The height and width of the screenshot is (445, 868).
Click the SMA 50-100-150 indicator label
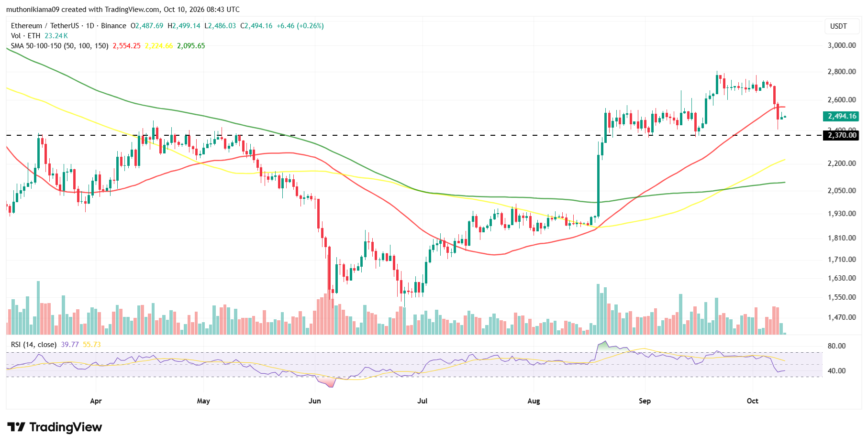60,46
